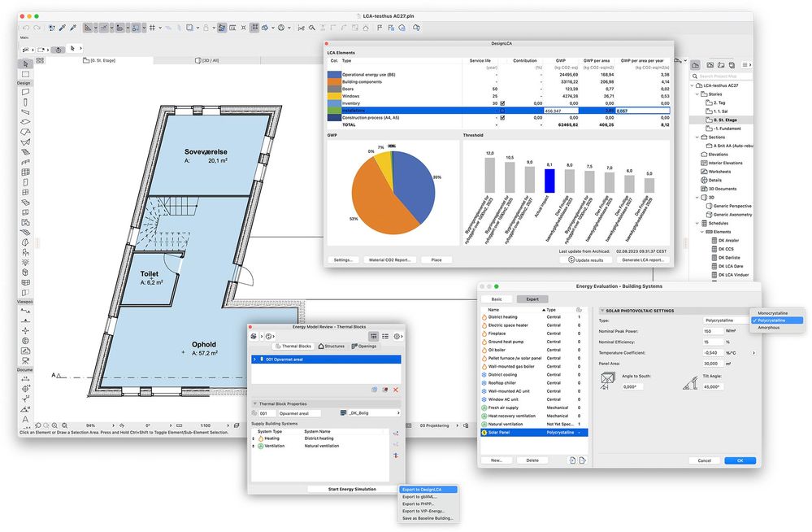
Task: Click the Windows row yellow color swatch
Action: point(334,96)
